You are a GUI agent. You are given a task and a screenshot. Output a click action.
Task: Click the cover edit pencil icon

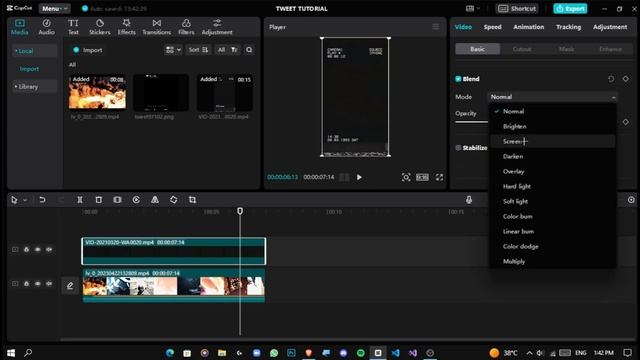(70, 286)
